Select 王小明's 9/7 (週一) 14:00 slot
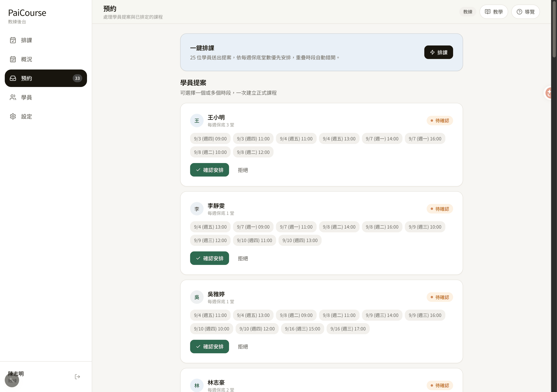Viewport: 557px width, 392px height. click(x=382, y=138)
